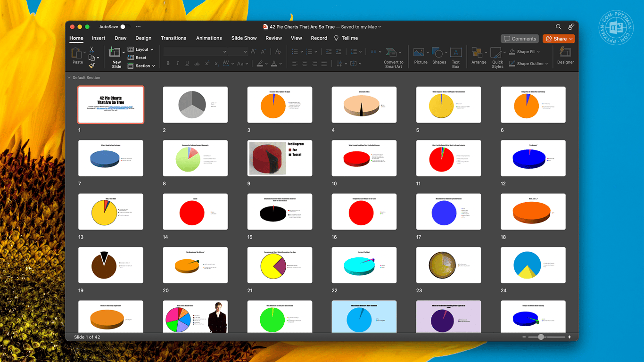Viewport: 644px width, 362px height.
Task: Open the font name combo box
Action: click(x=196, y=51)
